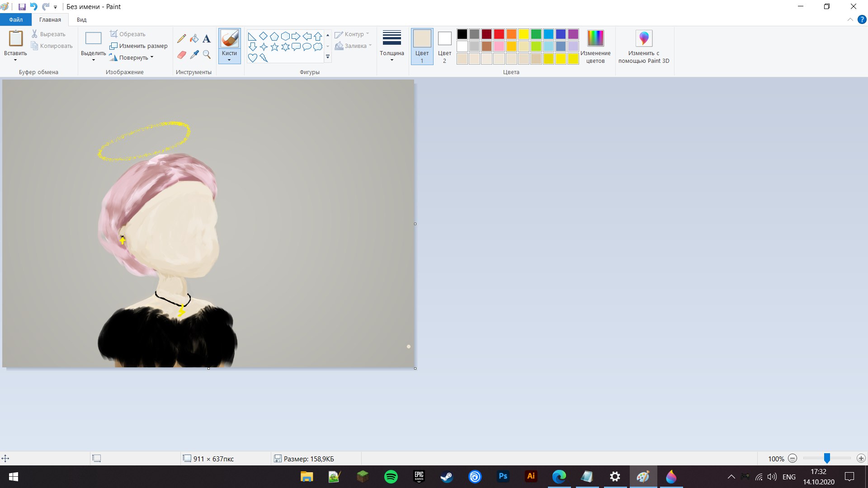This screenshot has width=868, height=488.
Task: Click the Paste (Вставить) clipboard icon
Action: click(15, 38)
